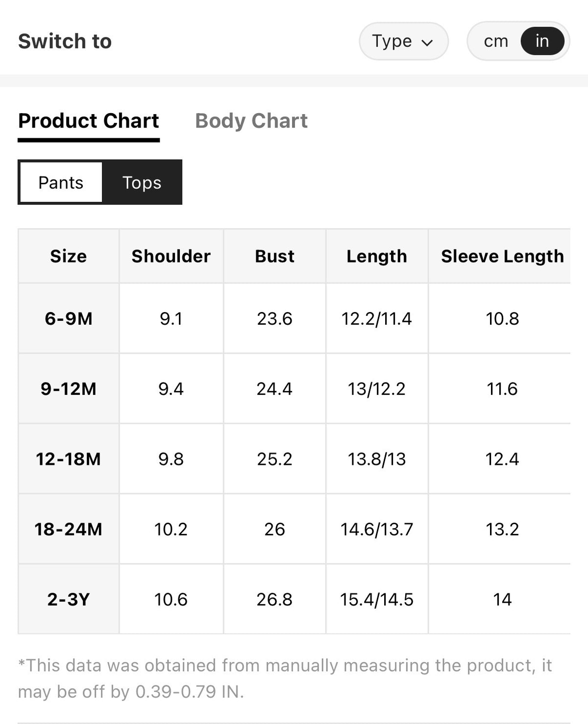Screen dimensions: 588x724
Task: Click the Switch to heading text
Action: 65,41
